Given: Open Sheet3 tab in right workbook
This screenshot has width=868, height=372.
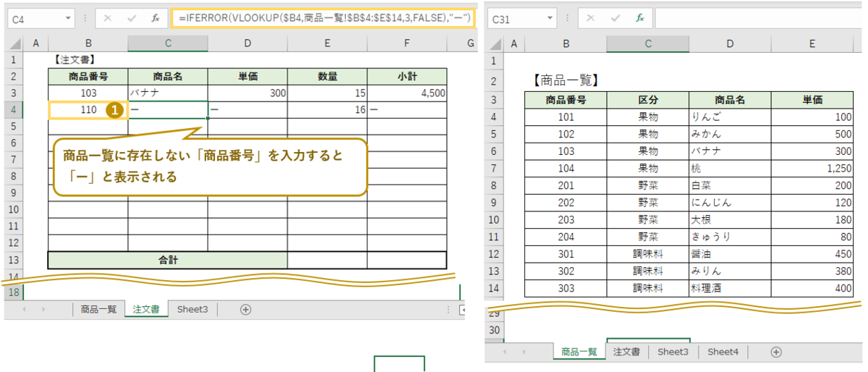Looking at the screenshot, I should [673, 352].
